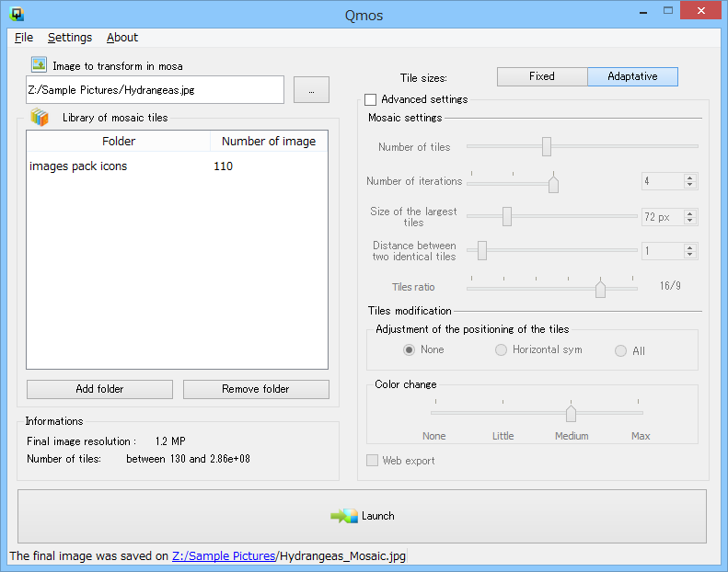The image size is (728, 572).
Task: Choose the Horizontal sym radio option
Action: [501, 349]
